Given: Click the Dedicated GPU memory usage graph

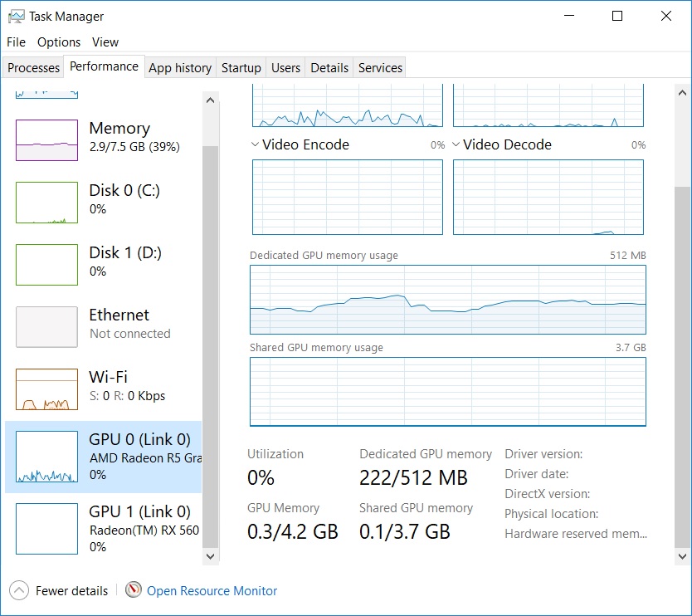Looking at the screenshot, I should point(448,300).
